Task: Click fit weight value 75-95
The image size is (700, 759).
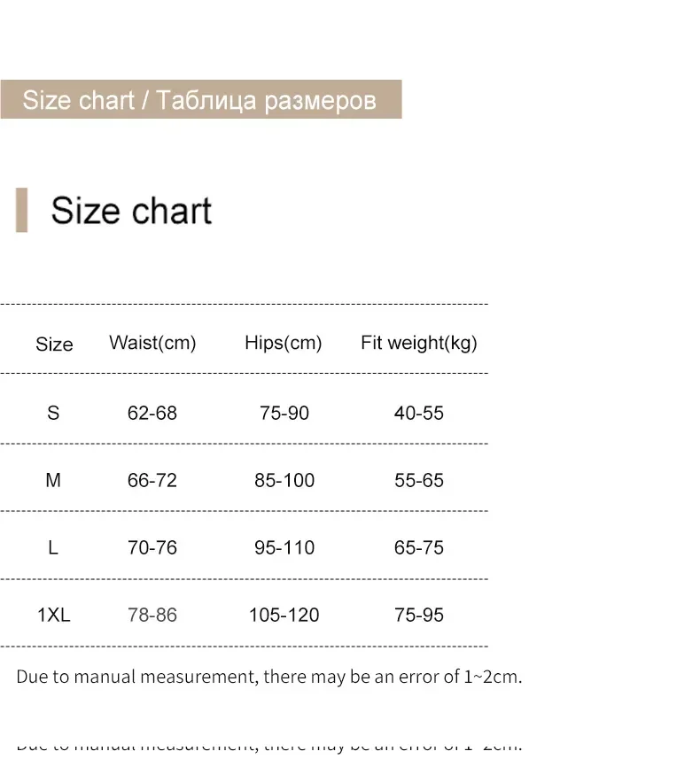Action: point(419,615)
